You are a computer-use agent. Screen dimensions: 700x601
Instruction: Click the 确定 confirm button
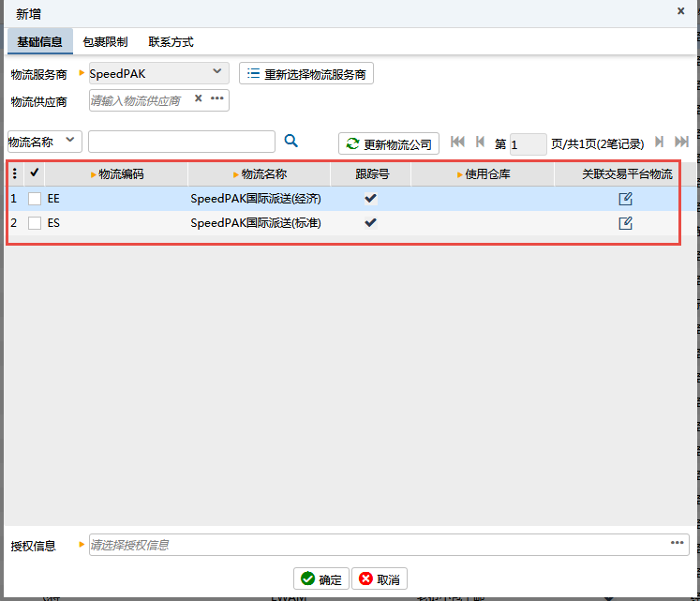321,579
